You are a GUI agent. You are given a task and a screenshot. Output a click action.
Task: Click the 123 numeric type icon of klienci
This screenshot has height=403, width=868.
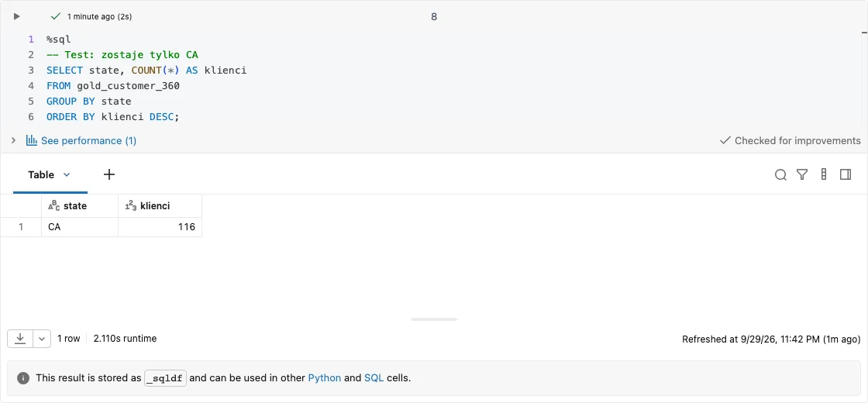tap(131, 206)
